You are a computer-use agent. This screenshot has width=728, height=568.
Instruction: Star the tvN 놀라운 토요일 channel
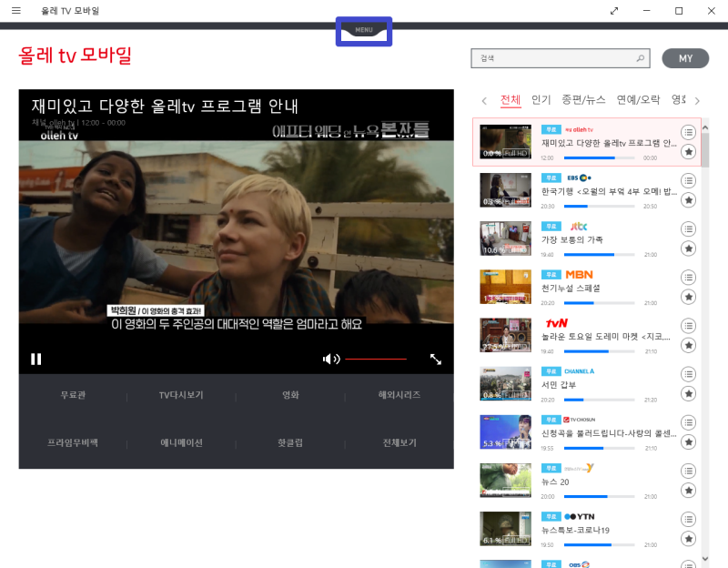pyautogui.click(x=687, y=346)
